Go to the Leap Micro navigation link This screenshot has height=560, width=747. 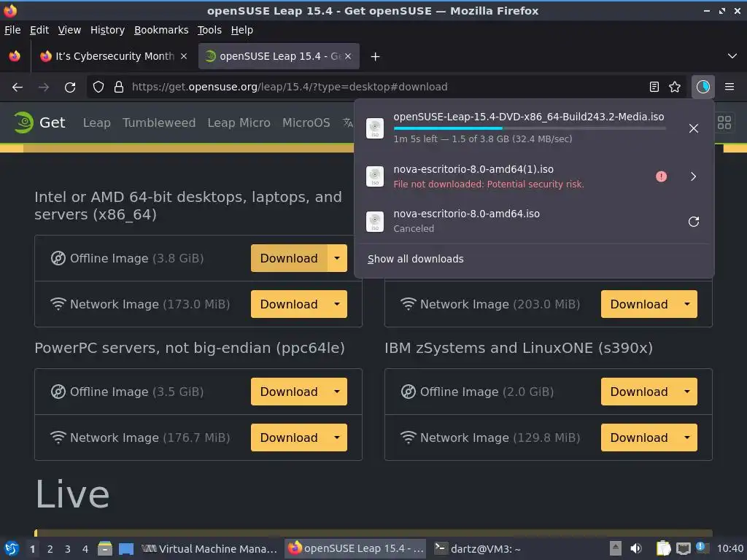[x=239, y=122]
